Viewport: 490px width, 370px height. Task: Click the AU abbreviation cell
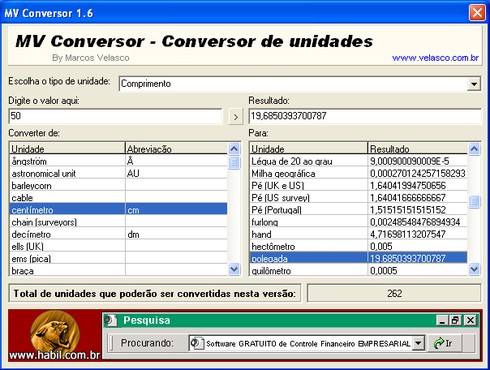[x=176, y=173]
